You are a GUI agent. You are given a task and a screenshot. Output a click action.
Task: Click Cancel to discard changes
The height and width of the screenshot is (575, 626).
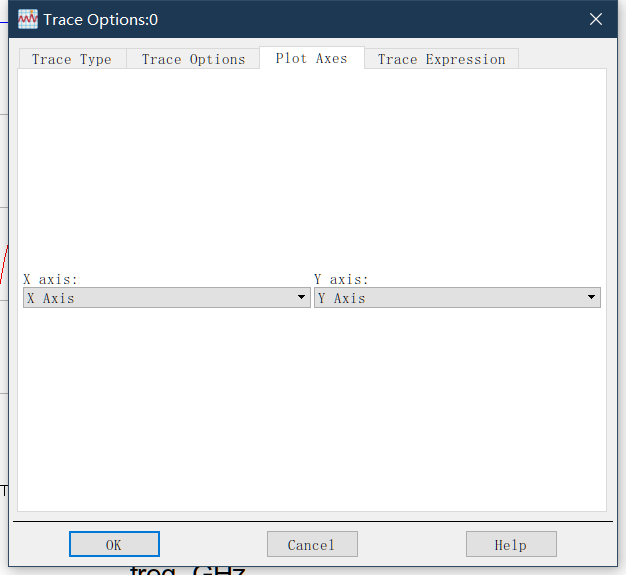[x=312, y=544]
